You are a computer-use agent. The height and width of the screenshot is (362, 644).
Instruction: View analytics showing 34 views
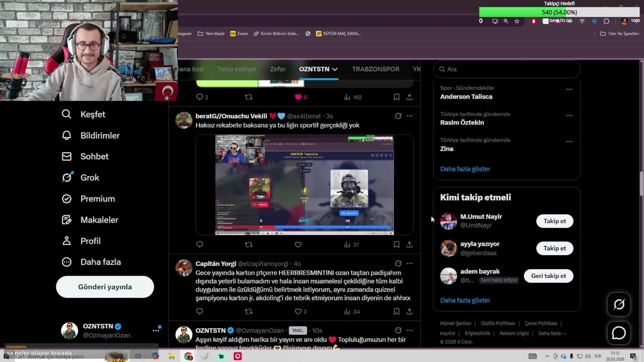352,311
